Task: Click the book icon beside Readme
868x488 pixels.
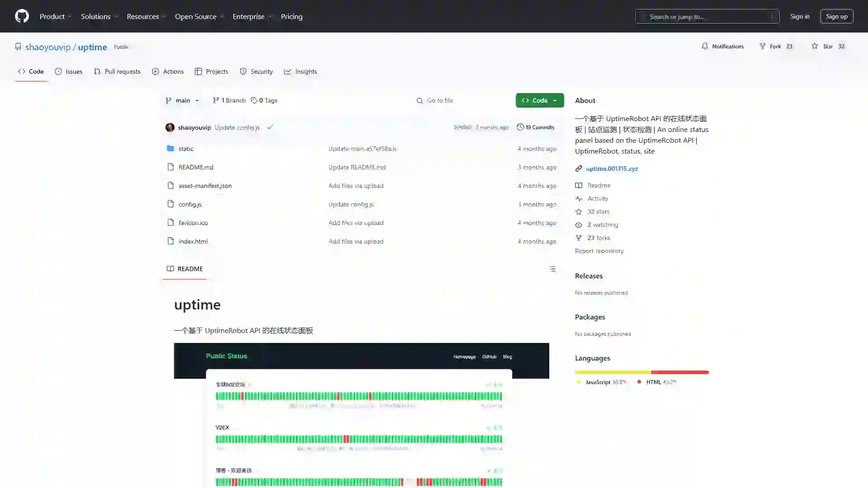Action: coord(579,185)
